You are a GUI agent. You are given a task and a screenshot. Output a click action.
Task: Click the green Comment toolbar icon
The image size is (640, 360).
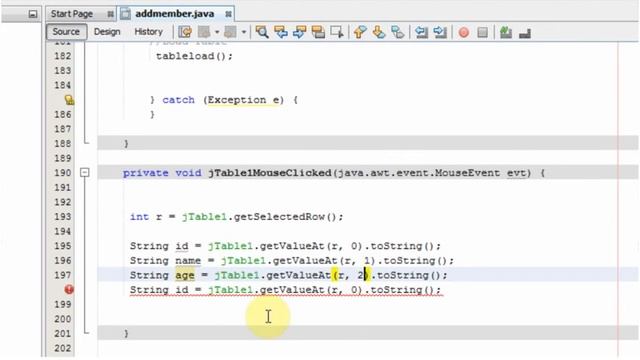(506, 32)
